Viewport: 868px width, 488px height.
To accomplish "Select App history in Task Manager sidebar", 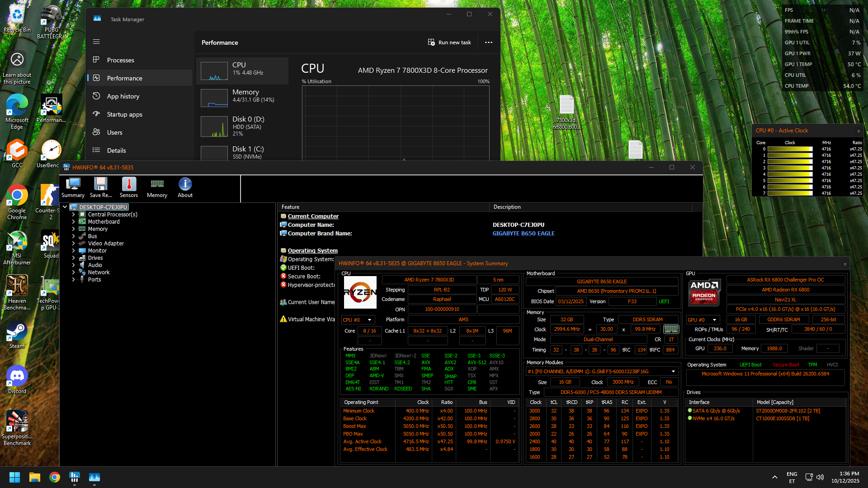I will pos(123,96).
